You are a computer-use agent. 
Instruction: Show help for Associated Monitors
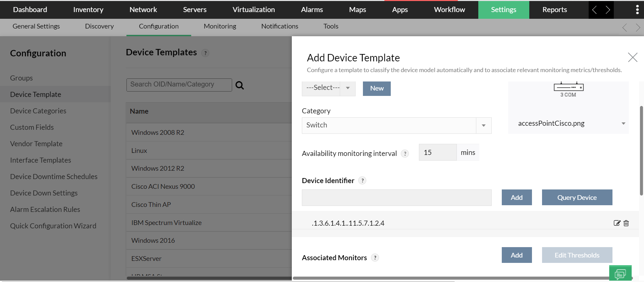[x=375, y=258]
